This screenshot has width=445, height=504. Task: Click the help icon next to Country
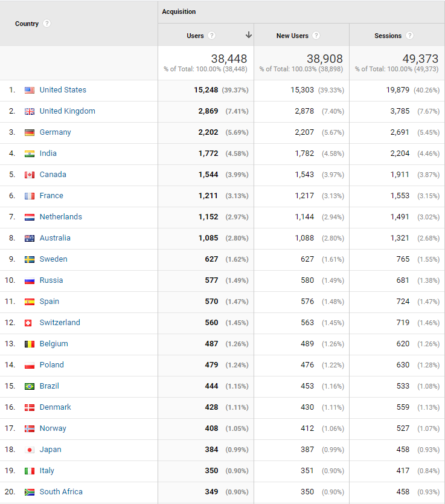point(47,24)
